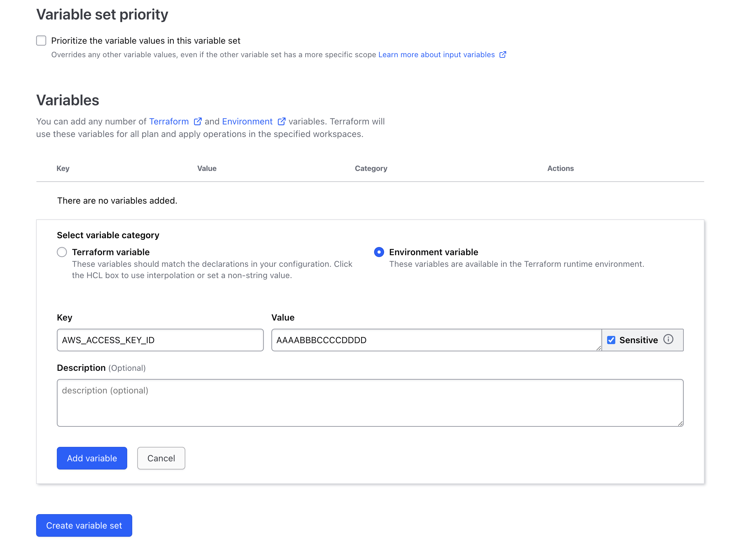Viewport: 745px width, 560px height.
Task: Enable prioritize variable values checkbox
Action: coord(41,41)
